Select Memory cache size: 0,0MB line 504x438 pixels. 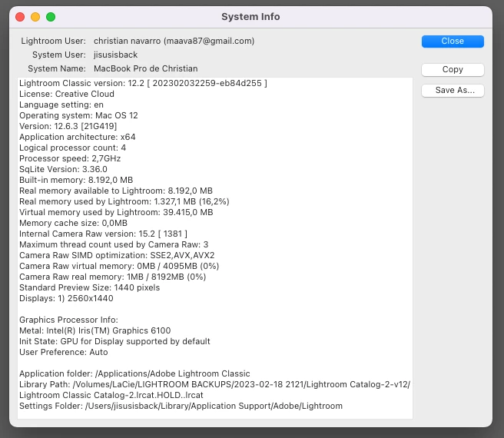[x=73, y=223]
